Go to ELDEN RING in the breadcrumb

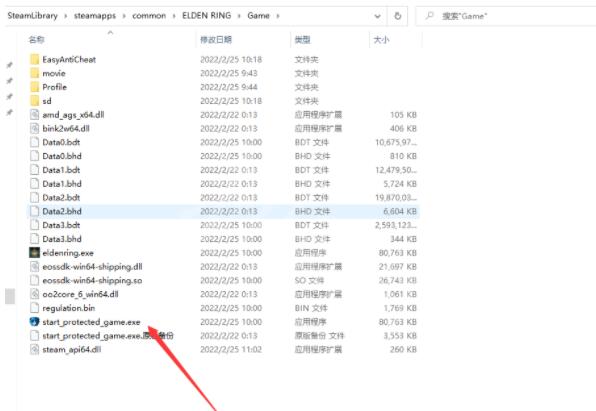click(206, 16)
